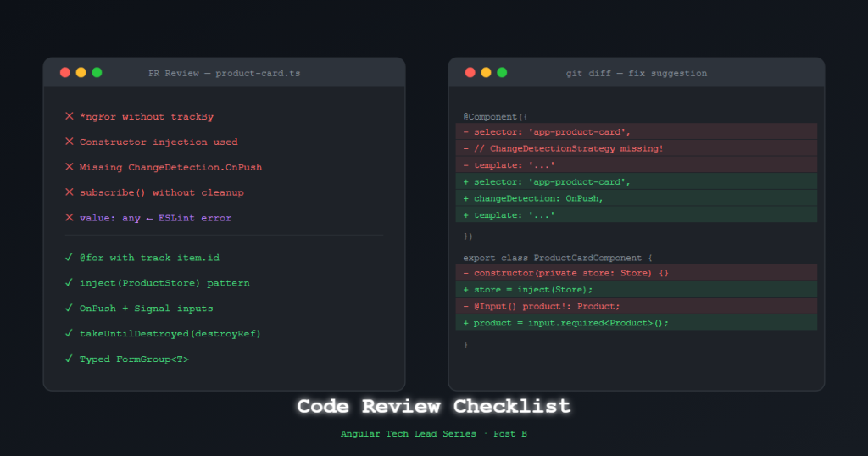Image resolution: width=868 pixels, height=456 pixels.
Task: Click the 'subscribe() without cleanup' text
Action: [162, 192]
